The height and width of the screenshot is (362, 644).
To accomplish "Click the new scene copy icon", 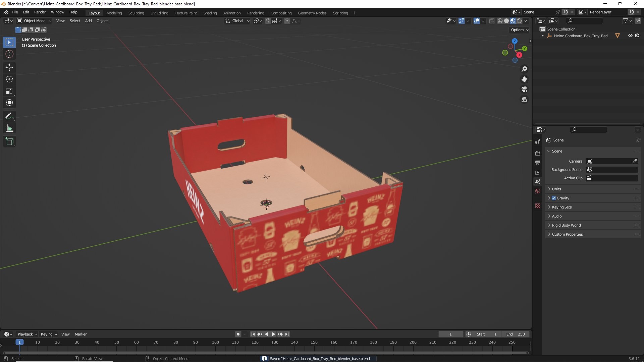I will pos(565,12).
